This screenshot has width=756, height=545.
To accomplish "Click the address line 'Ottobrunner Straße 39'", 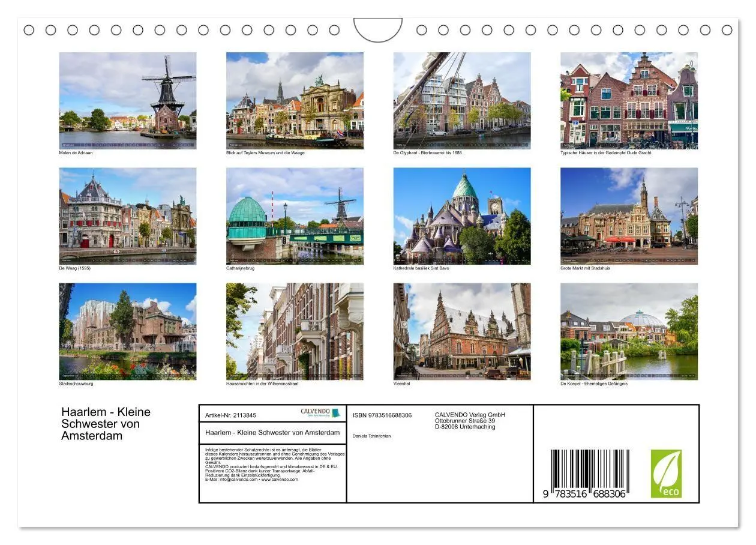I will coord(465,421).
